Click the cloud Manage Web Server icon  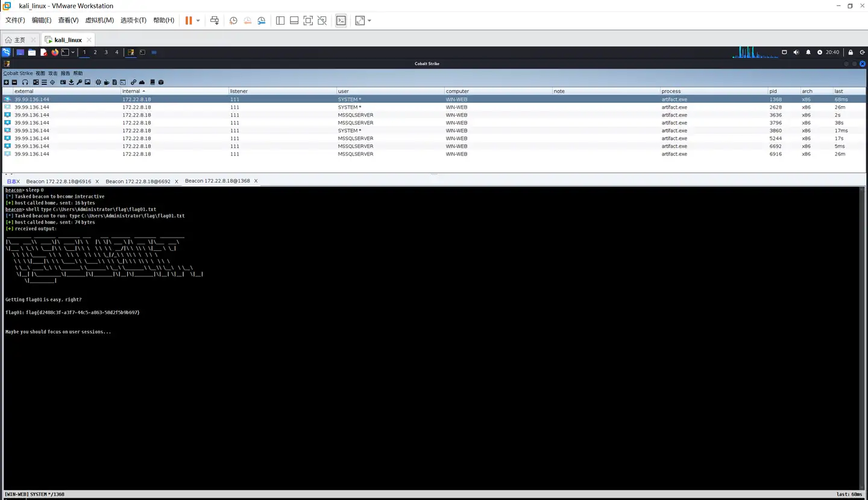coord(142,82)
